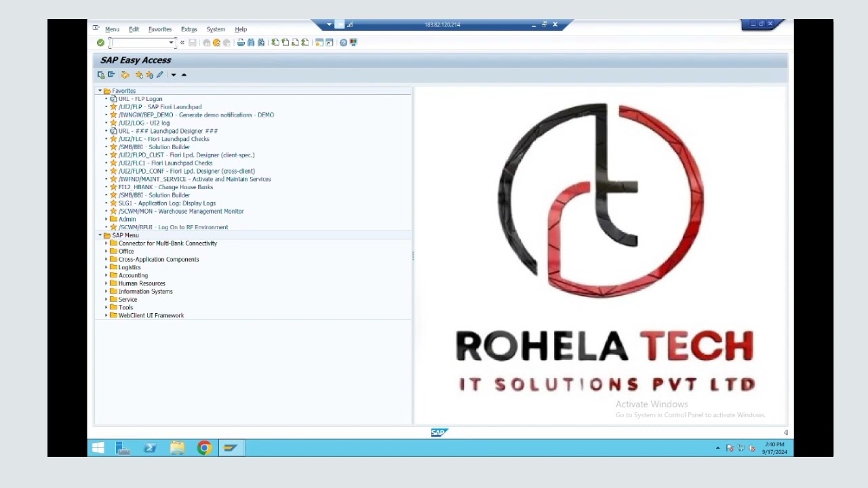
Task: Expand Connector for Multi-Bank Connectivity folder
Action: tap(106, 243)
